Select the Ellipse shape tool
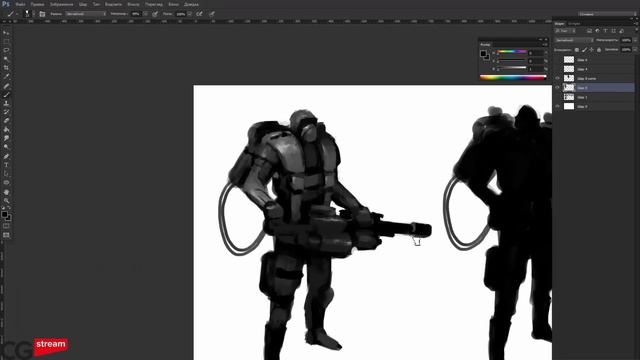This screenshot has height=360, width=640. pos(6,182)
